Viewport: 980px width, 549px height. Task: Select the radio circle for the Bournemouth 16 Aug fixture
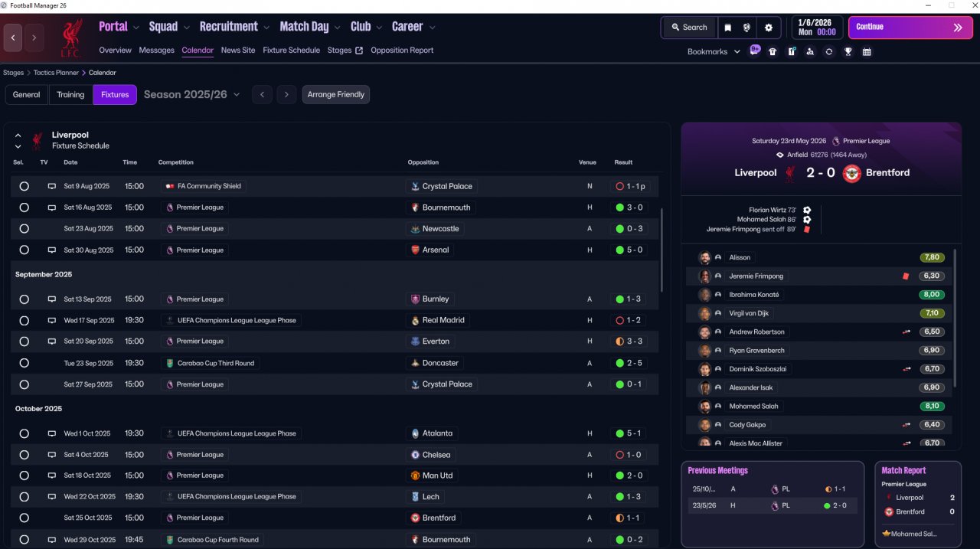click(24, 208)
